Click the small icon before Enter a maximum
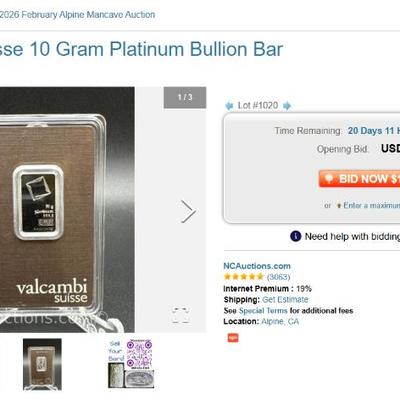This screenshot has height=400, width=400. pos(339,206)
